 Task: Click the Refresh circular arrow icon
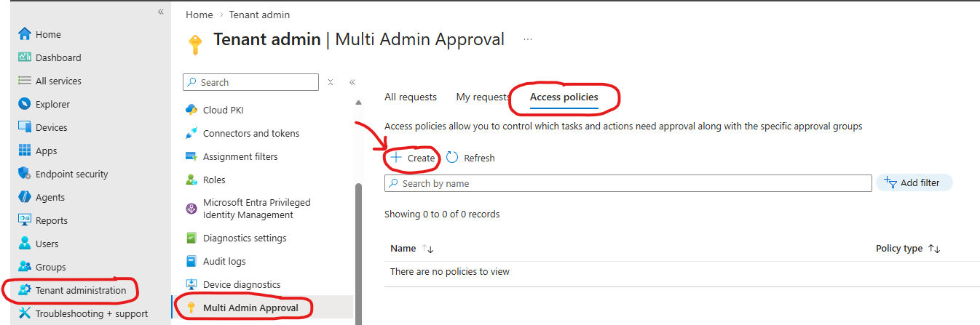click(x=452, y=158)
